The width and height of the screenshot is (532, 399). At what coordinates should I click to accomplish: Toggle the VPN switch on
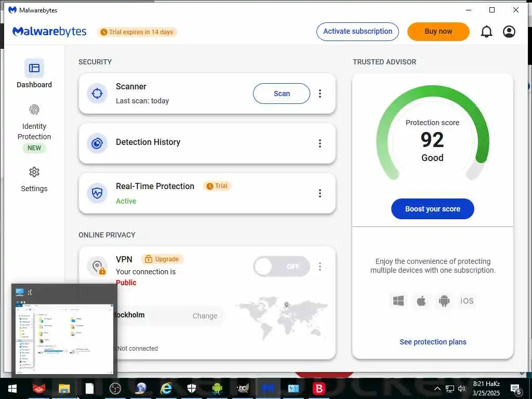click(281, 267)
